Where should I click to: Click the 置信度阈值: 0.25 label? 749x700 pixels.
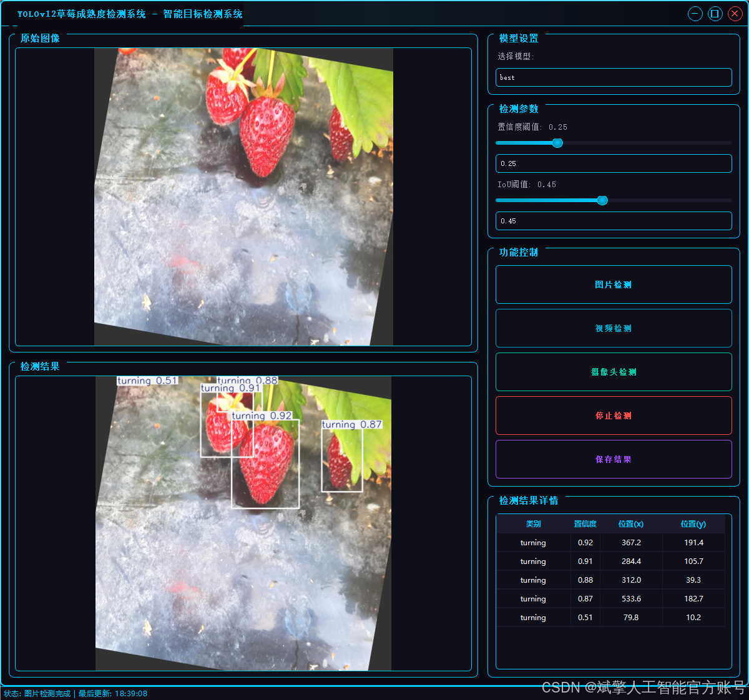(x=532, y=127)
